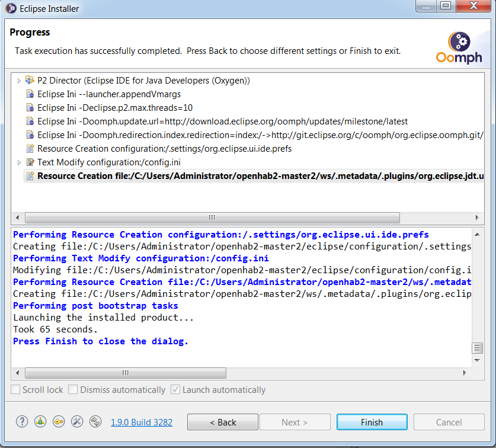
Task: Toggle the Dismiss automatically checkbox
Action: (73, 389)
